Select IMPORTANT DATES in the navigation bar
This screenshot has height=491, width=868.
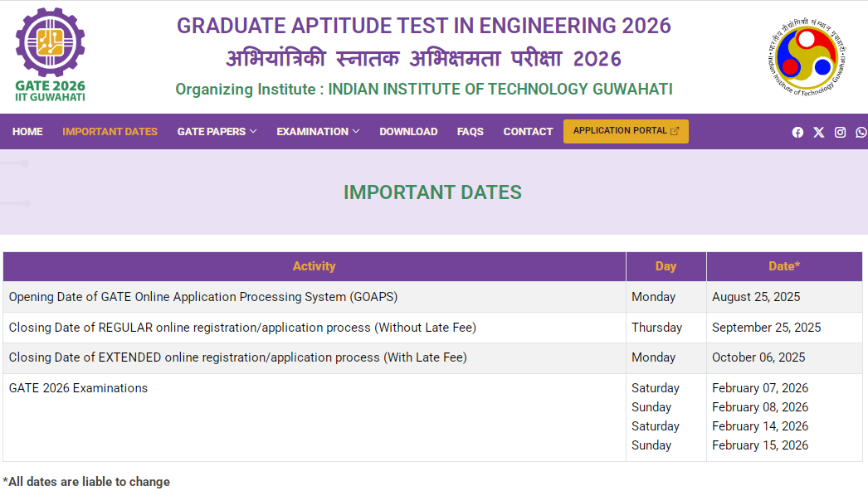tap(110, 131)
